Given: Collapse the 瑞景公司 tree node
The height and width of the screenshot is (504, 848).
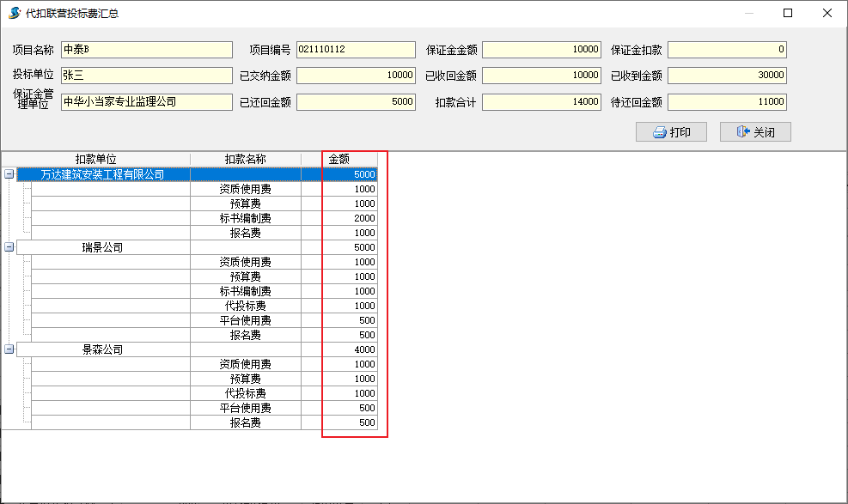Looking at the screenshot, I should (9, 247).
